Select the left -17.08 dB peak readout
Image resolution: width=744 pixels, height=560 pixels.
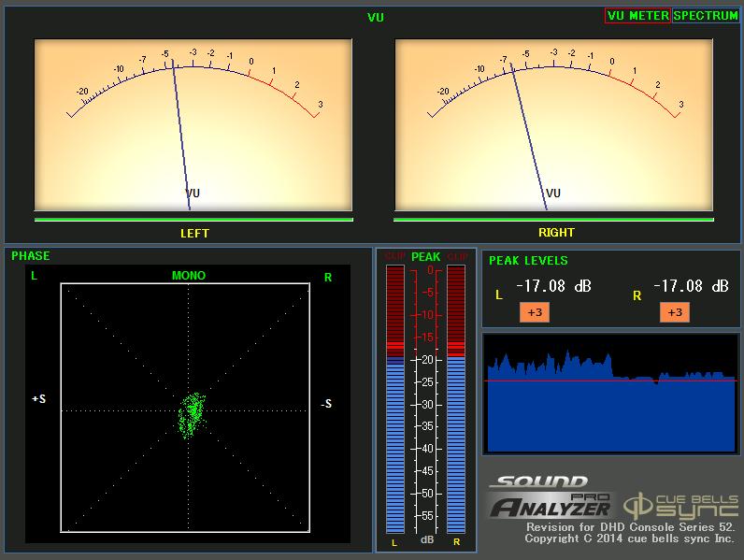553,286
